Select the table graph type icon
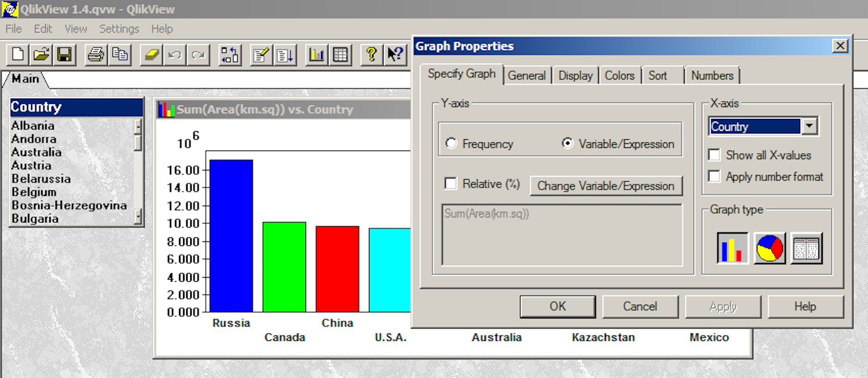The width and height of the screenshot is (868, 378). [x=806, y=248]
